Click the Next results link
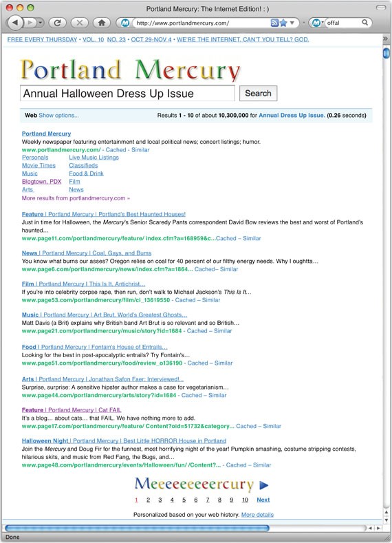Screen dimensions: 392x543 coord(263,500)
